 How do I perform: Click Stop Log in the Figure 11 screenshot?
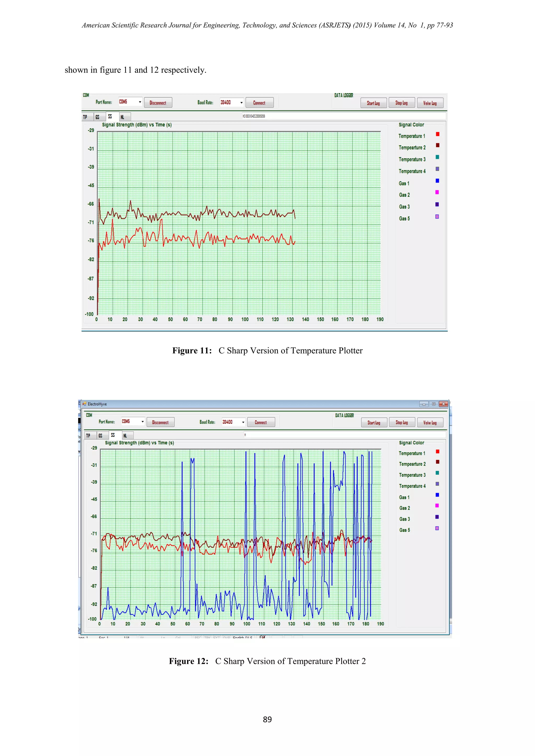point(401,103)
